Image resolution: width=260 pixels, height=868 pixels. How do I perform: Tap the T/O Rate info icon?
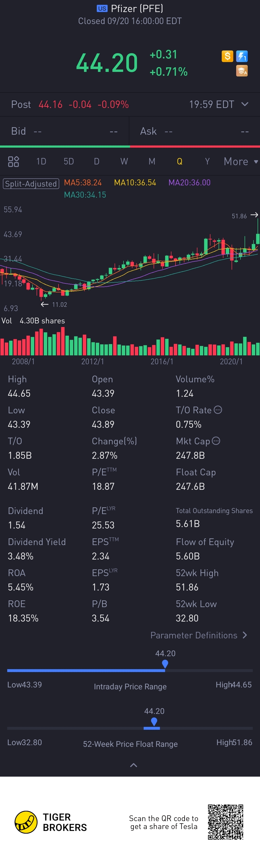pyautogui.click(x=218, y=410)
